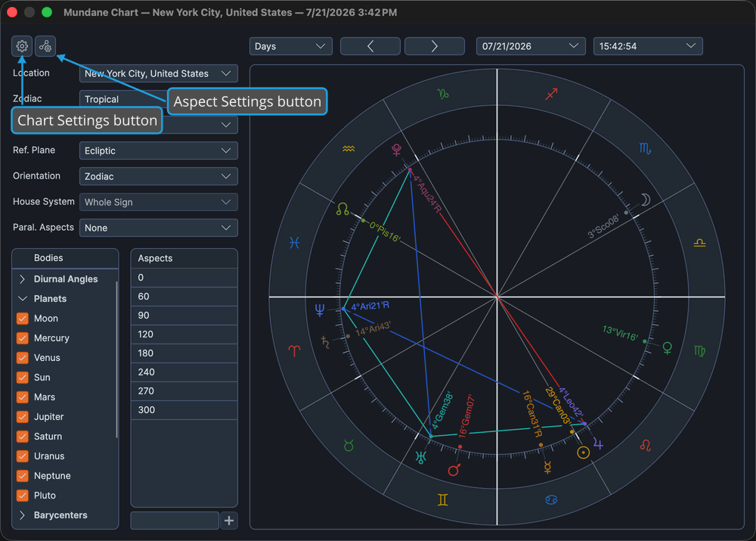Open the 07/21/2026 date dropdown

click(x=531, y=46)
